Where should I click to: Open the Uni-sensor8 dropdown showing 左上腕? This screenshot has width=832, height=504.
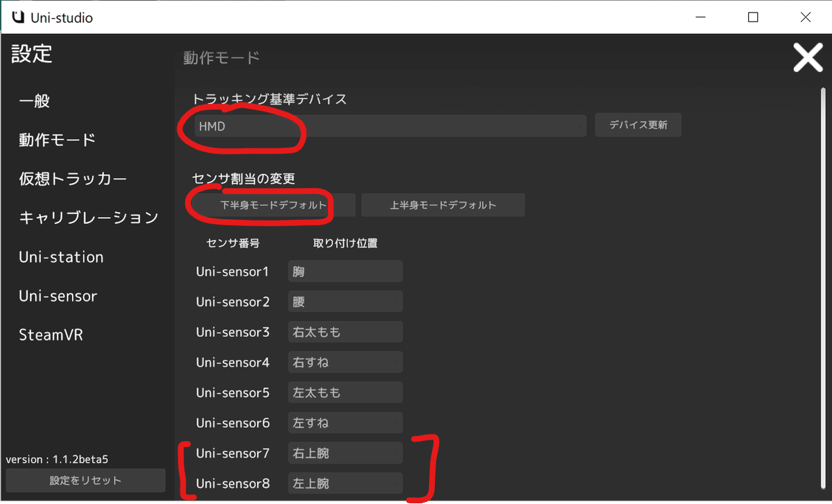point(345,483)
